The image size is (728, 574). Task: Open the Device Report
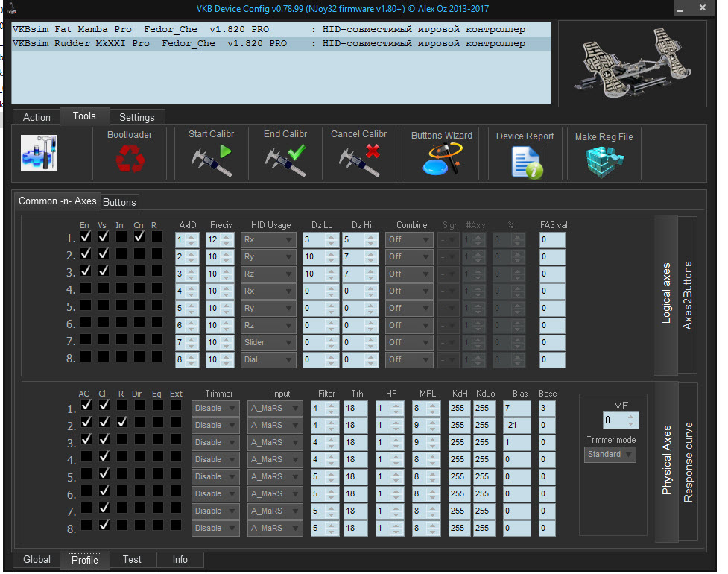[527, 162]
